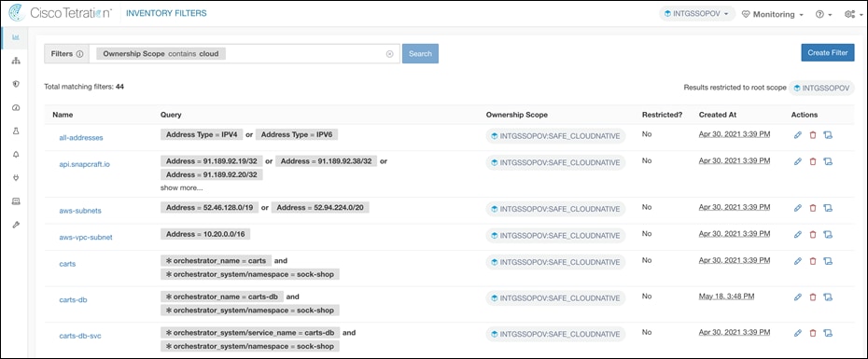868x359 pixels.
Task: Click the Total matching filters: 44 text
Action: 84,87
